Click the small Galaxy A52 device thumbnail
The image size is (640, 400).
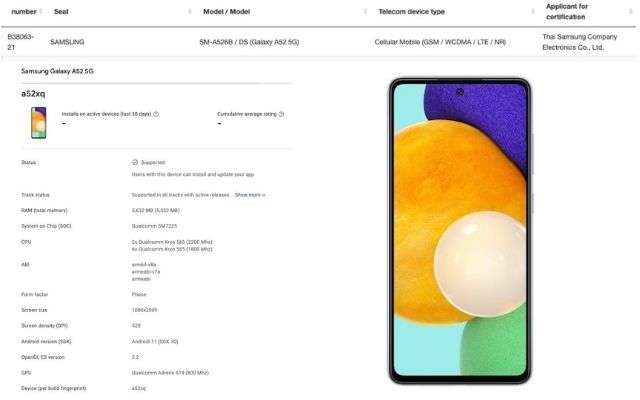point(39,122)
